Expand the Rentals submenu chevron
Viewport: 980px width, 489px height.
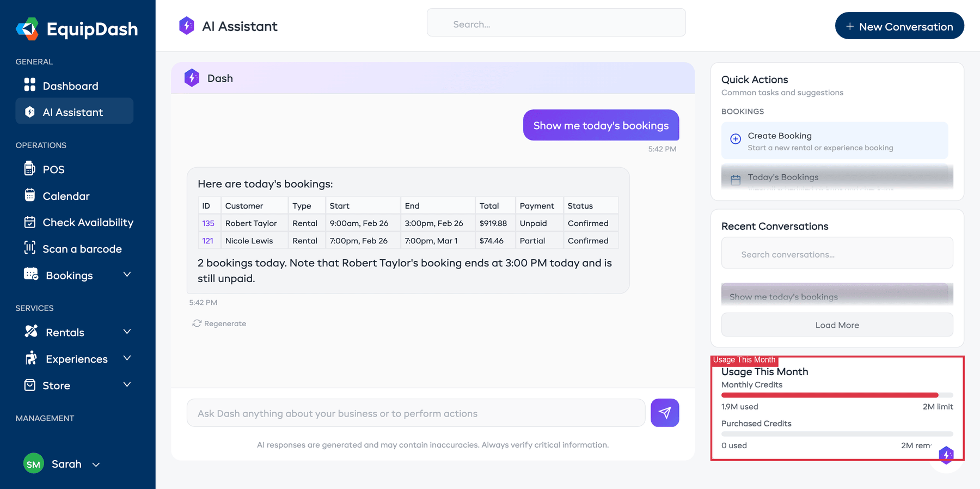pos(127,332)
